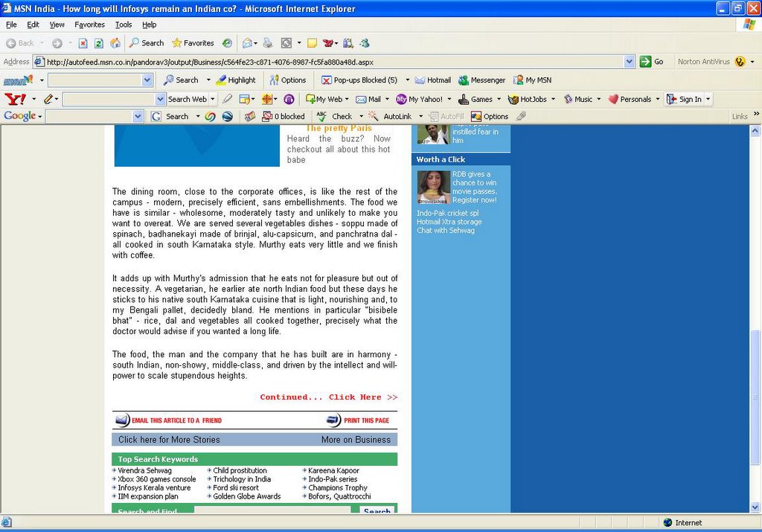Viewport: 762px width, 532px height.
Task: Open the Google Check spelling dropdown arrow
Action: [x=361, y=117]
